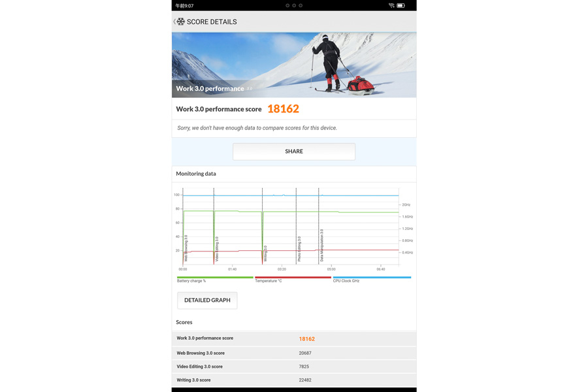Viewport: 588px width, 392px height.
Task: Click the Writing 3.0 graph marker
Action: 265,253
